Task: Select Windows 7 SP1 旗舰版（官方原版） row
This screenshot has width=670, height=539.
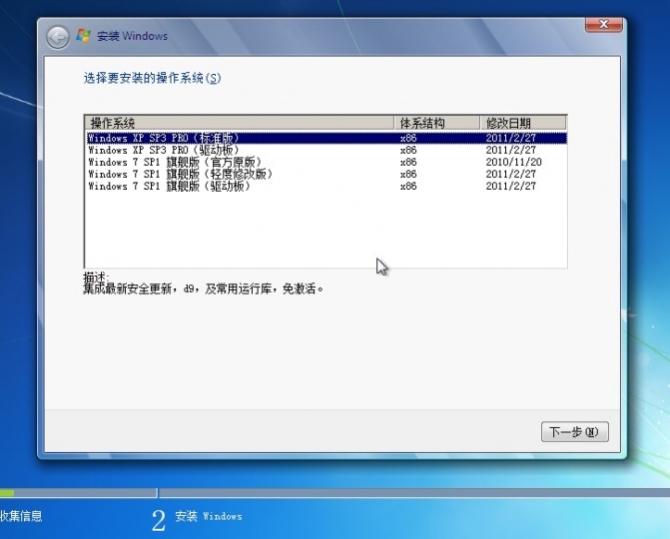Action: click(327, 162)
